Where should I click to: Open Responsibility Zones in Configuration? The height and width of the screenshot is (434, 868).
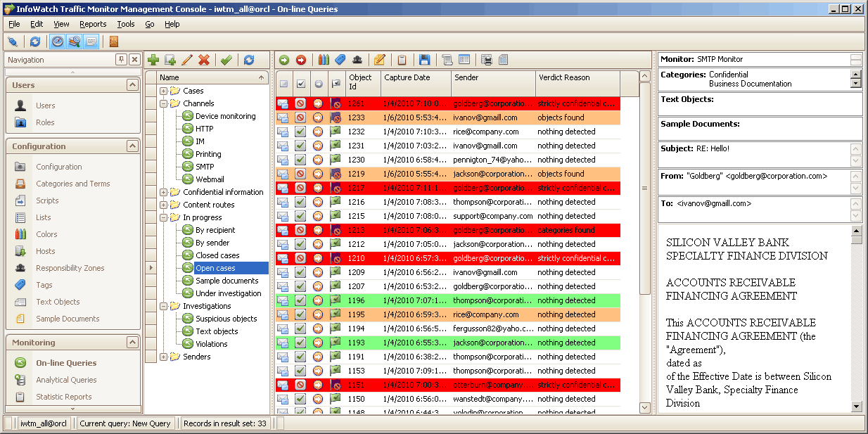(x=70, y=268)
